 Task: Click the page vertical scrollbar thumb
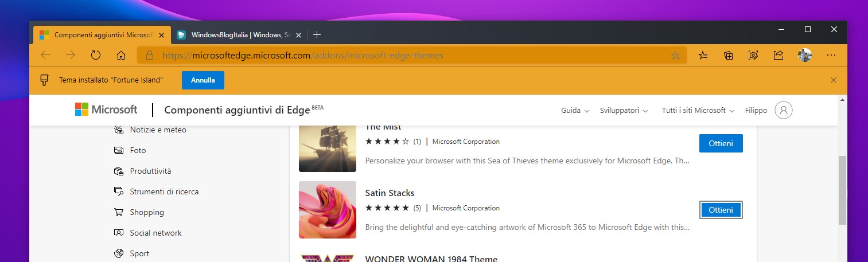point(842,190)
